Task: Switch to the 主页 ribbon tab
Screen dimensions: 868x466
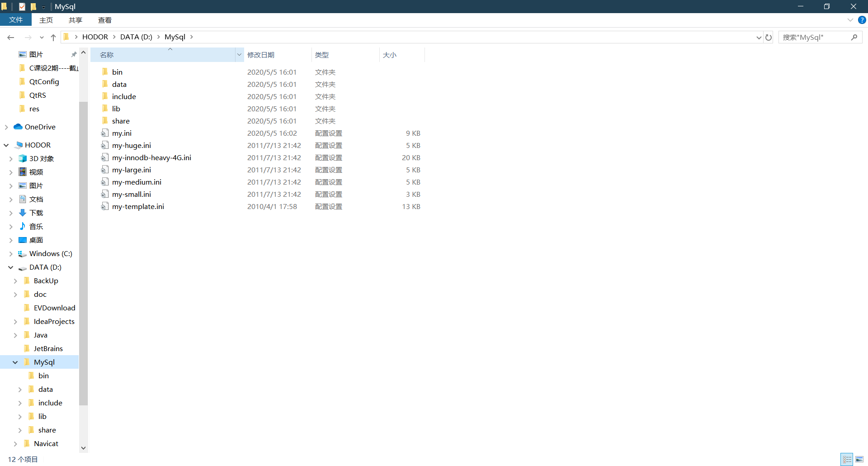Action: coord(46,20)
